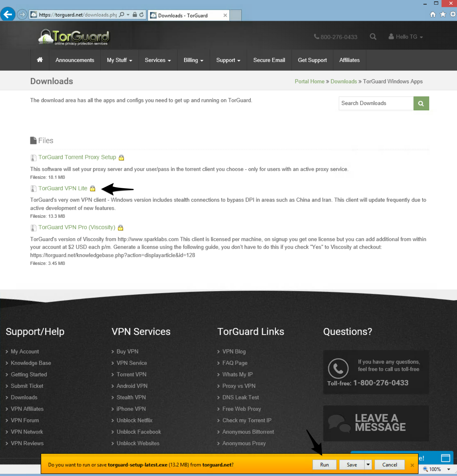Click the Home icon in navigation bar
The width and height of the screenshot is (457, 476).
[x=40, y=60]
